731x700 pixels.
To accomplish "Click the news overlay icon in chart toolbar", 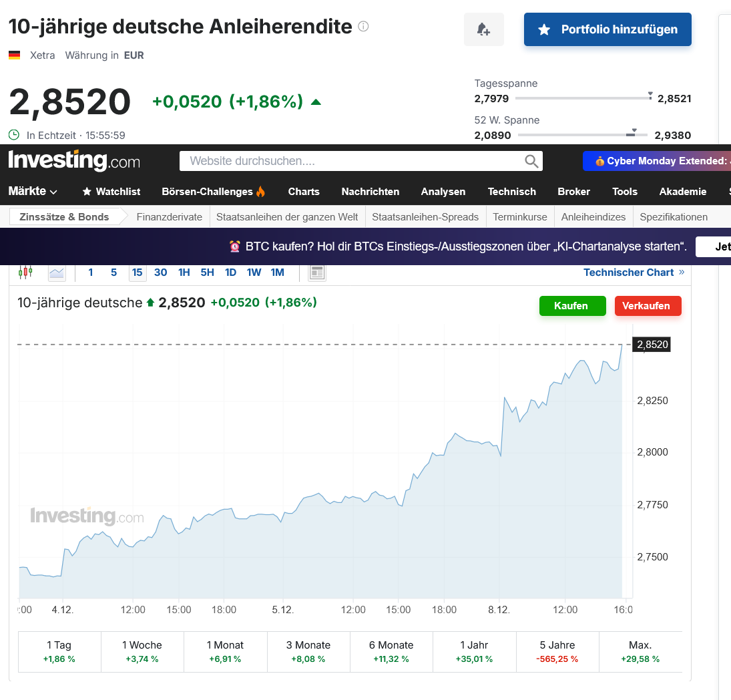I will tap(317, 273).
